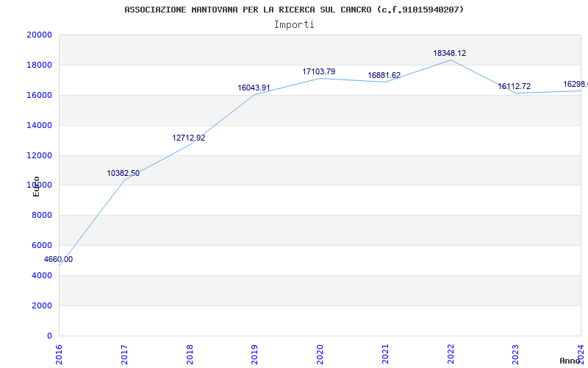
Task: Click x-axis year 2019
Action: click(x=254, y=355)
